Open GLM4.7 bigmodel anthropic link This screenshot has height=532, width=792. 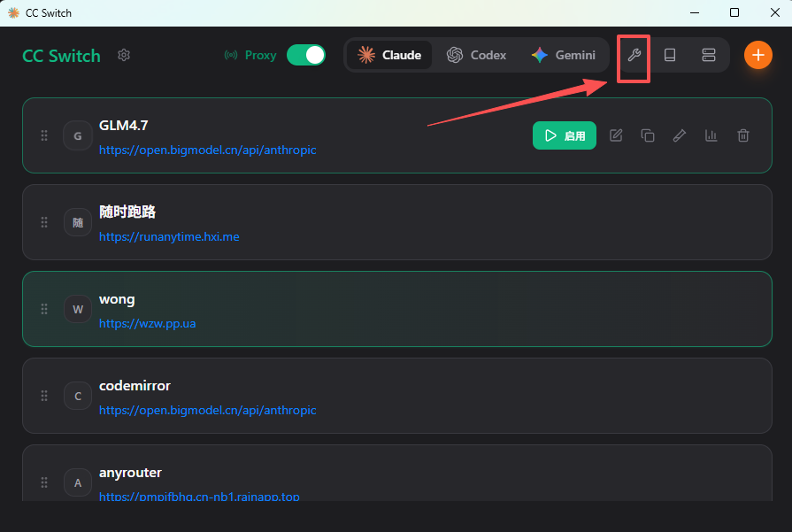[x=208, y=150]
